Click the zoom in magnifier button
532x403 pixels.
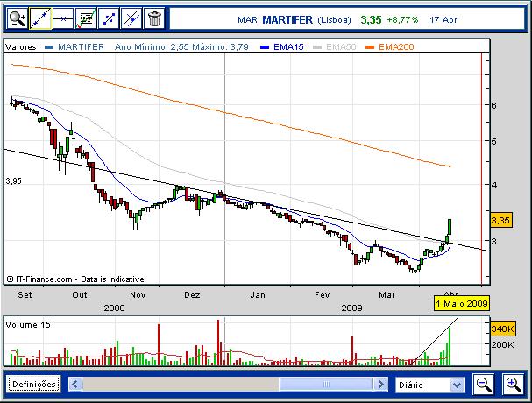[513, 385]
